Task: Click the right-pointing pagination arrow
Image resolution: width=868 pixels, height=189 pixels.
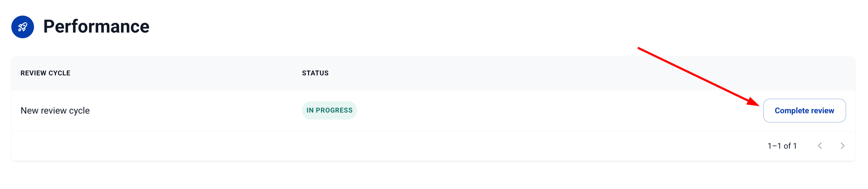Action: (843, 146)
